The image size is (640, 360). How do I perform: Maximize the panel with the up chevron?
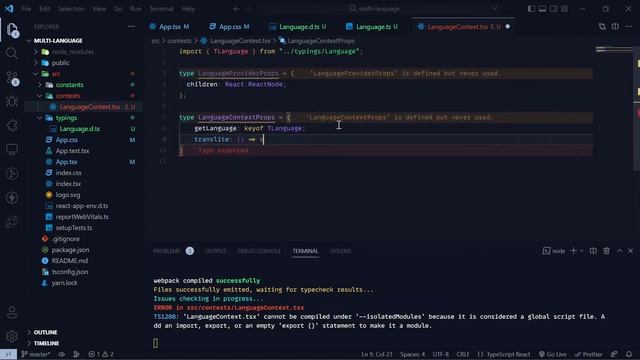click(619, 251)
